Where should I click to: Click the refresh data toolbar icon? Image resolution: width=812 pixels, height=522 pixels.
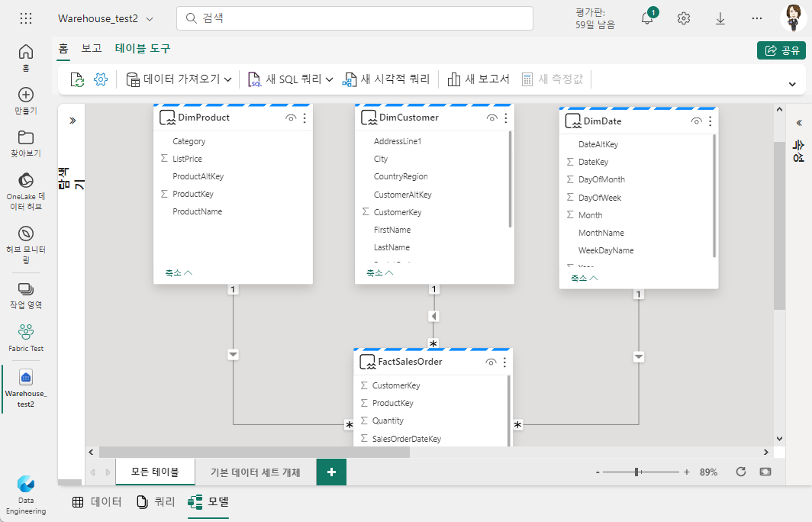pyautogui.click(x=77, y=79)
